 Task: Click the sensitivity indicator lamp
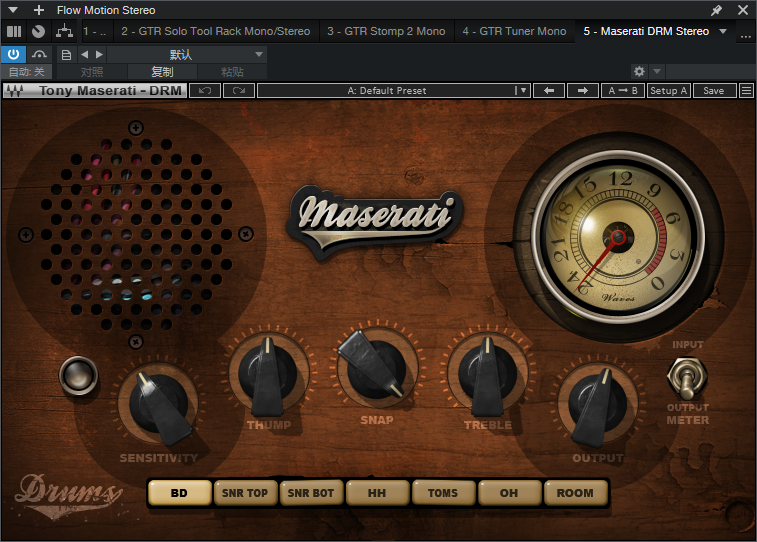tap(79, 375)
